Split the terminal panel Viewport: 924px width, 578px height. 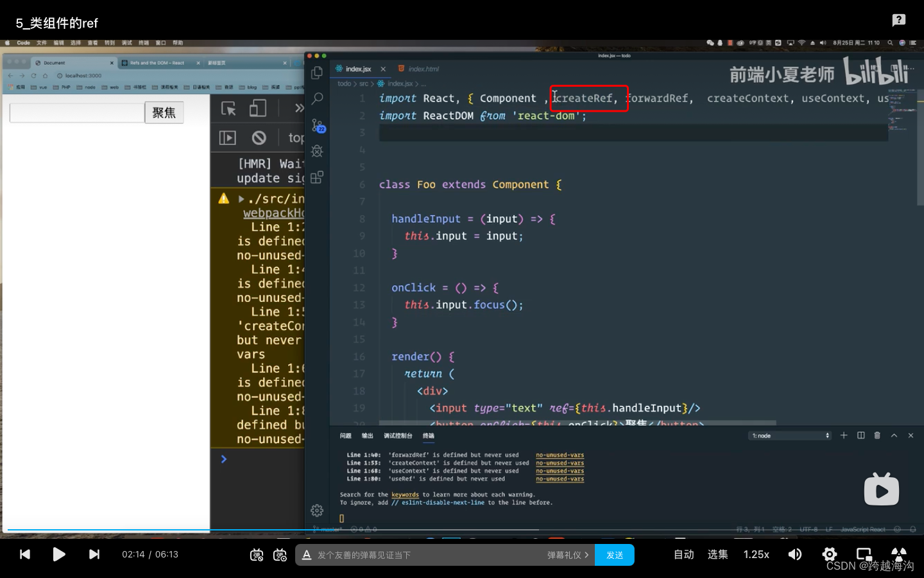860,435
